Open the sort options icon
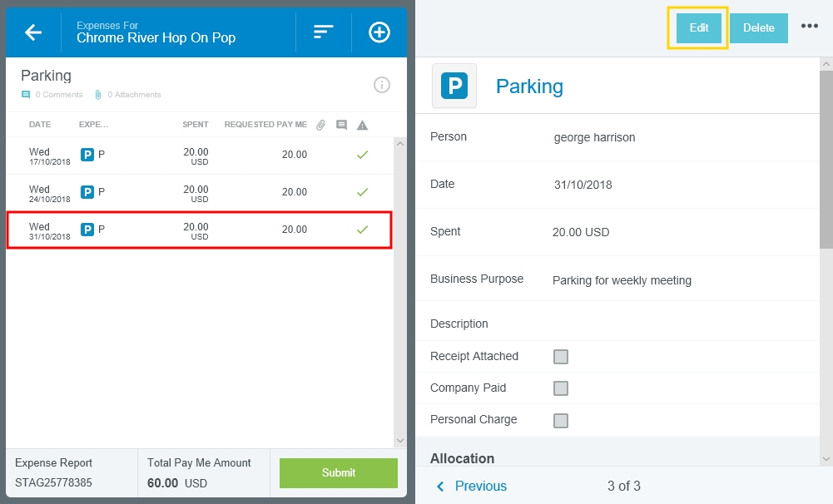Image resolution: width=833 pixels, height=504 pixels. pos(323,32)
